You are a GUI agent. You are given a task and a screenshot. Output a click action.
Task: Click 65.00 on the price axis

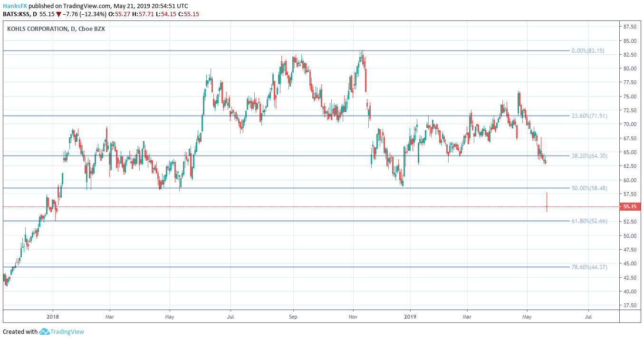click(631, 152)
